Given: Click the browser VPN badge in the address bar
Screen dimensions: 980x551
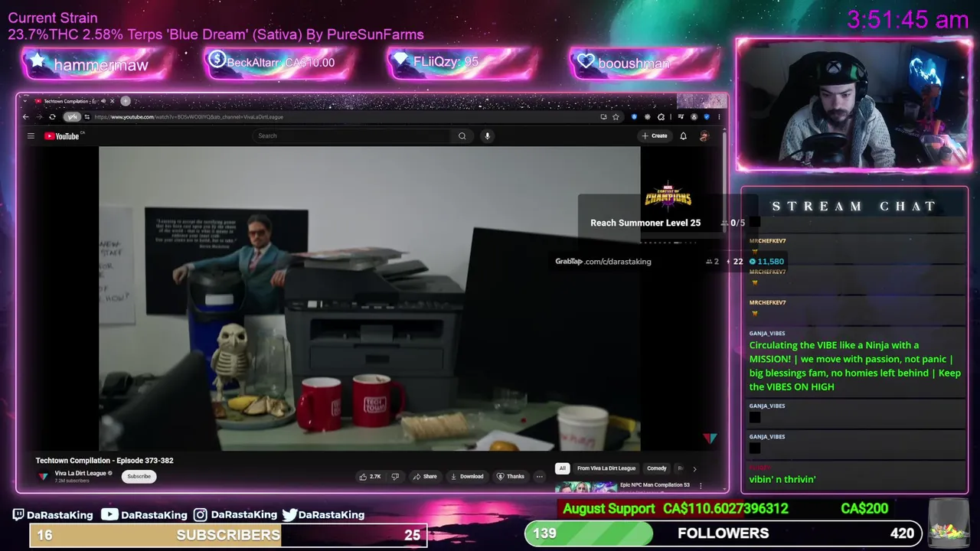Looking at the screenshot, I should tap(71, 117).
